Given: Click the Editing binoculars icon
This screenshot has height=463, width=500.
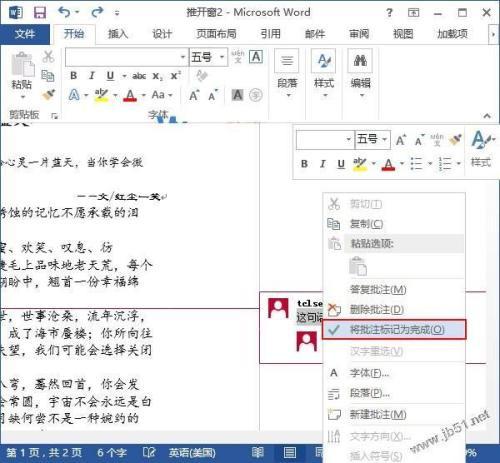Looking at the screenshot, I should 360,61.
